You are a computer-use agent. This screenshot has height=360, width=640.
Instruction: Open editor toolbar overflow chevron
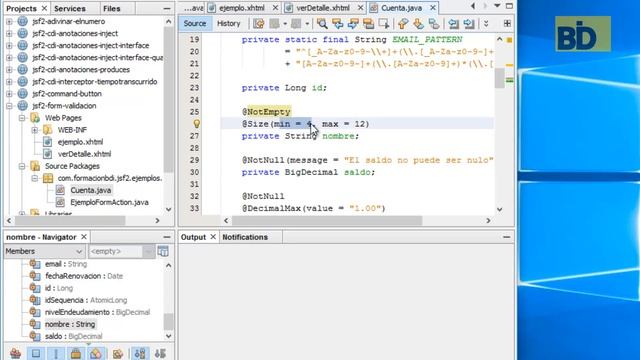click(486, 24)
